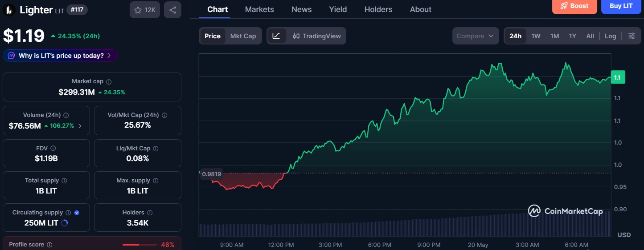The image size is (644, 250).
Task: Open the Markets tab
Action: pyautogui.click(x=259, y=9)
